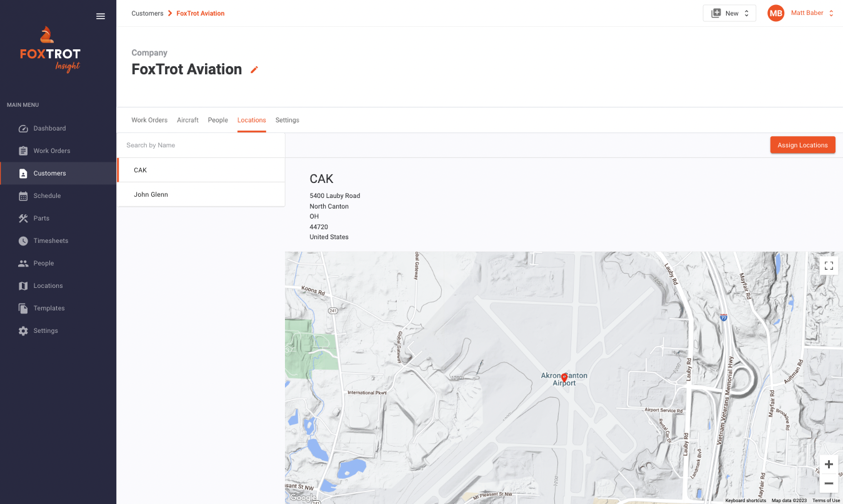The height and width of the screenshot is (504, 843).
Task: Open the People tab for FoxTrot Aviation
Action: 217,120
